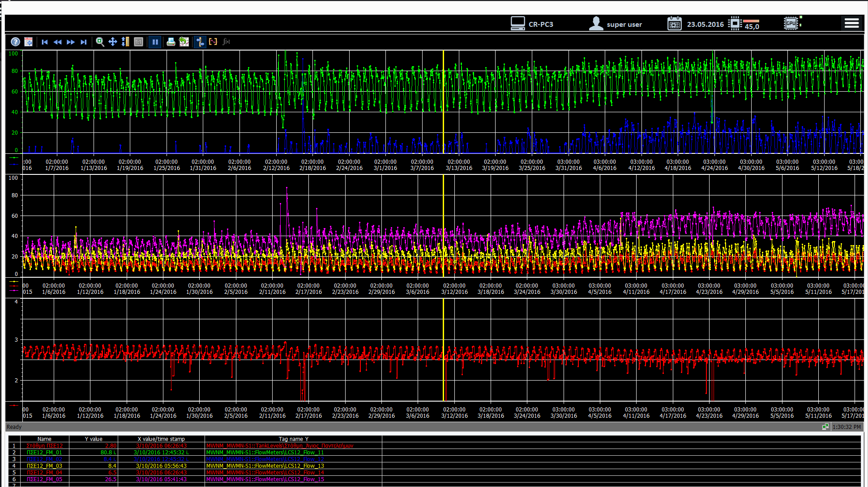
Task: Print the trend via printer icon
Action: (x=171, y=42)
